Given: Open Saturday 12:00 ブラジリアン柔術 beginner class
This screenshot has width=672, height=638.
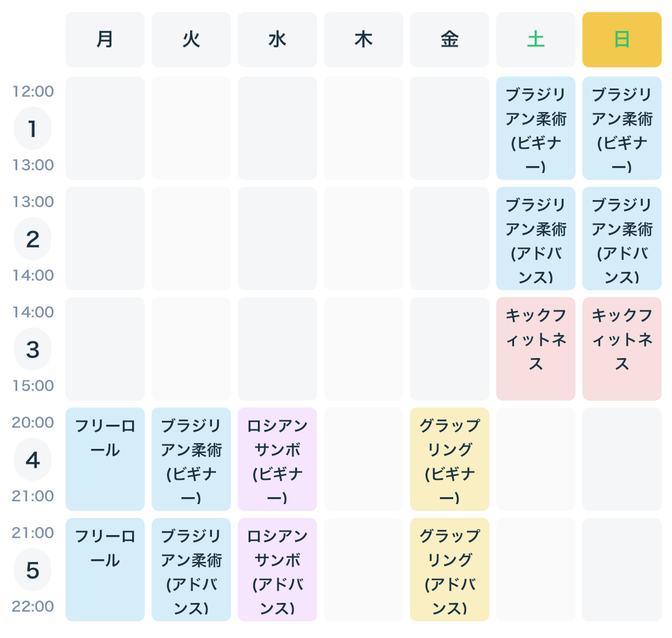Looking at the screenshot, I should 535,128.
